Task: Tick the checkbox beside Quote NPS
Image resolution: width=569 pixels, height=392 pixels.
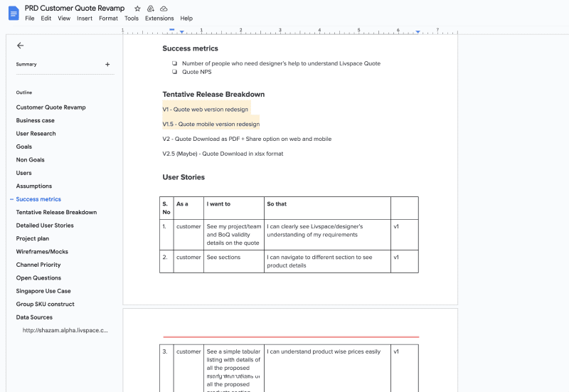Action: pos(174,72)
